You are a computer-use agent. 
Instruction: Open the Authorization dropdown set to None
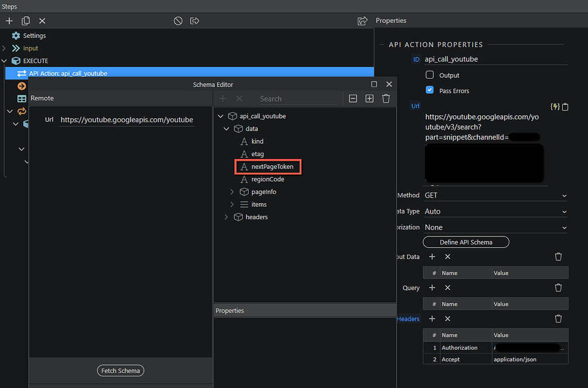point(495,227)
